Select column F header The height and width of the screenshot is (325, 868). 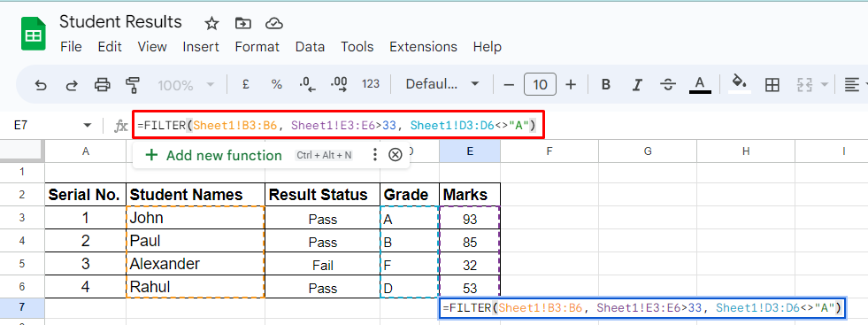pyautogui.click(x=549, y=151)
